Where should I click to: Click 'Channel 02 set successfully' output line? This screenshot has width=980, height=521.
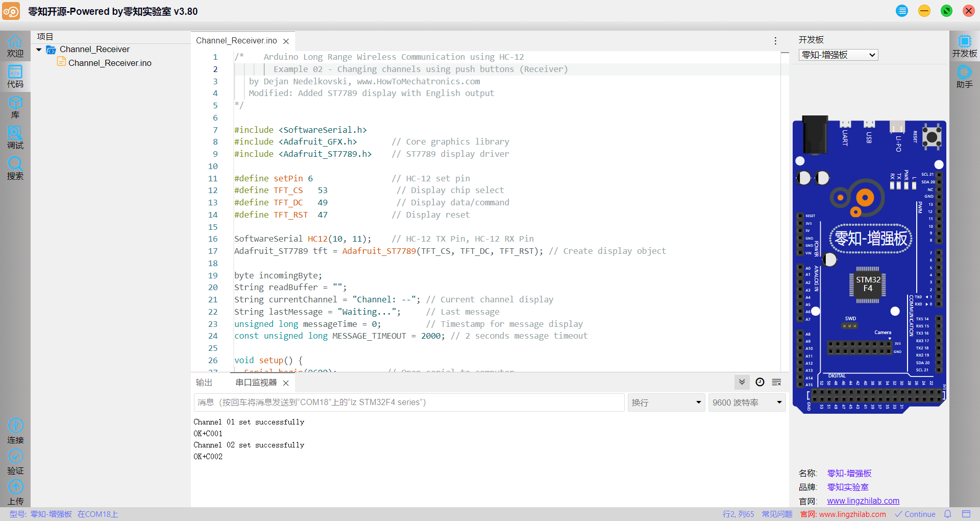click(249, 445)
